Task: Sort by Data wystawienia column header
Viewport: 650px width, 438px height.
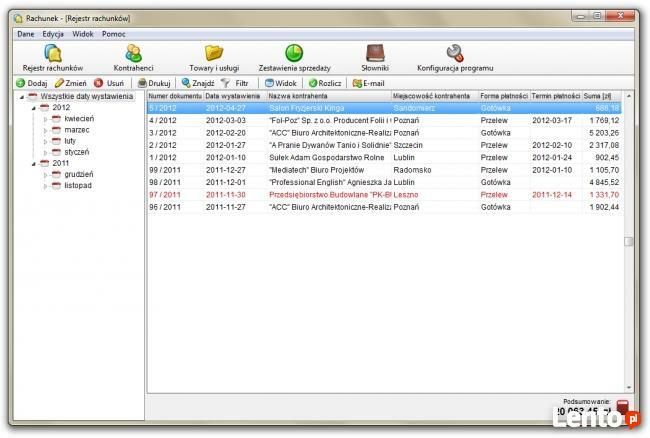Action: pos(232,96)
